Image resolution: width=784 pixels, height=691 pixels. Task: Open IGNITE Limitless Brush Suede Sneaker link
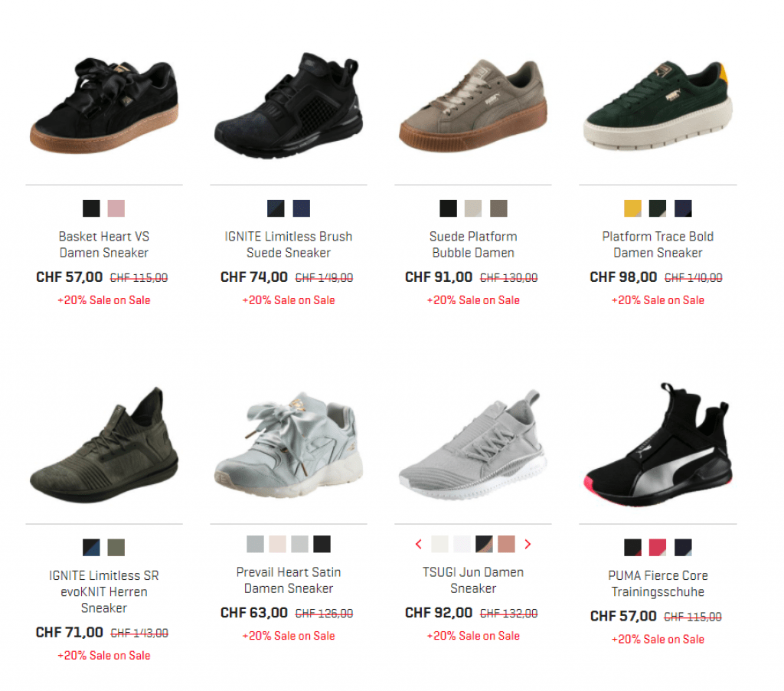(289, 244)
